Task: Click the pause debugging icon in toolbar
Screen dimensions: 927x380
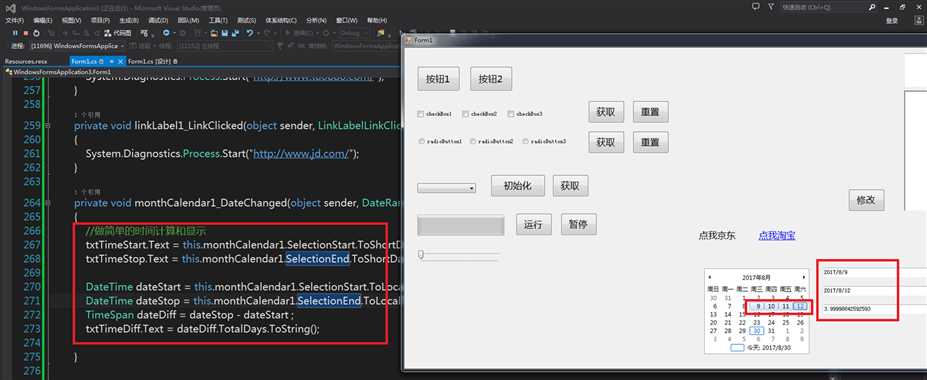Action: pyautogui.click(x=15, y=33)
